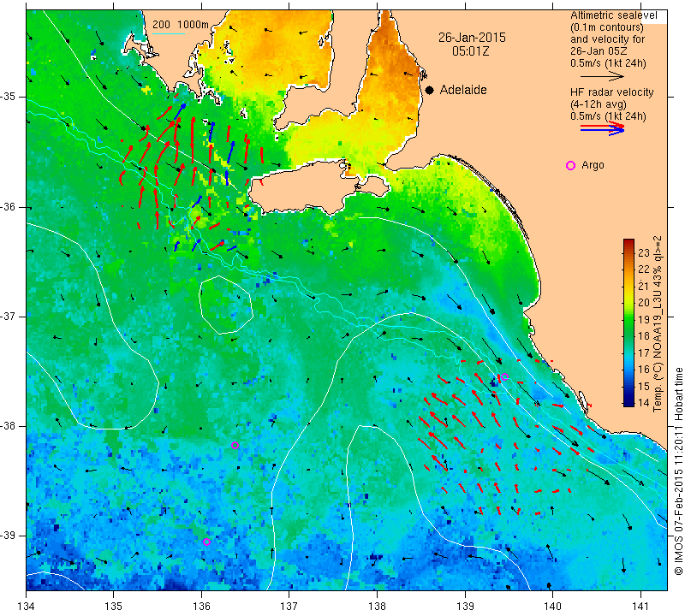The height and width of the screenshot is (616, 685).
Task: Click the -36 latitude axis label
Action: pos(9,206)
